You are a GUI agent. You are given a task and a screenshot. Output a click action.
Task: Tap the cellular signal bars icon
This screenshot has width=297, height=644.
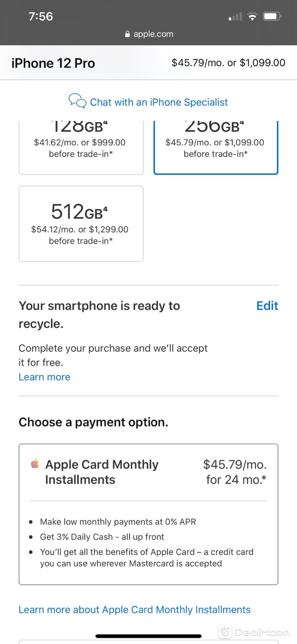click(235, 16)
